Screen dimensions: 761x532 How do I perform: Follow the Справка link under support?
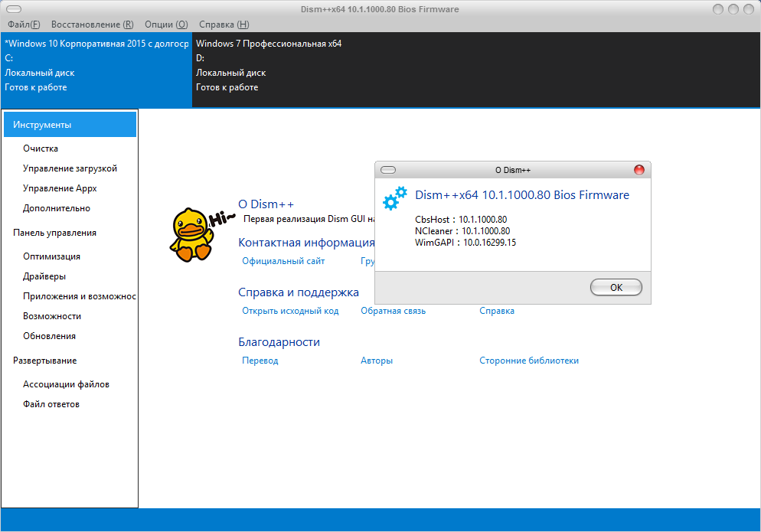[497, 311]
